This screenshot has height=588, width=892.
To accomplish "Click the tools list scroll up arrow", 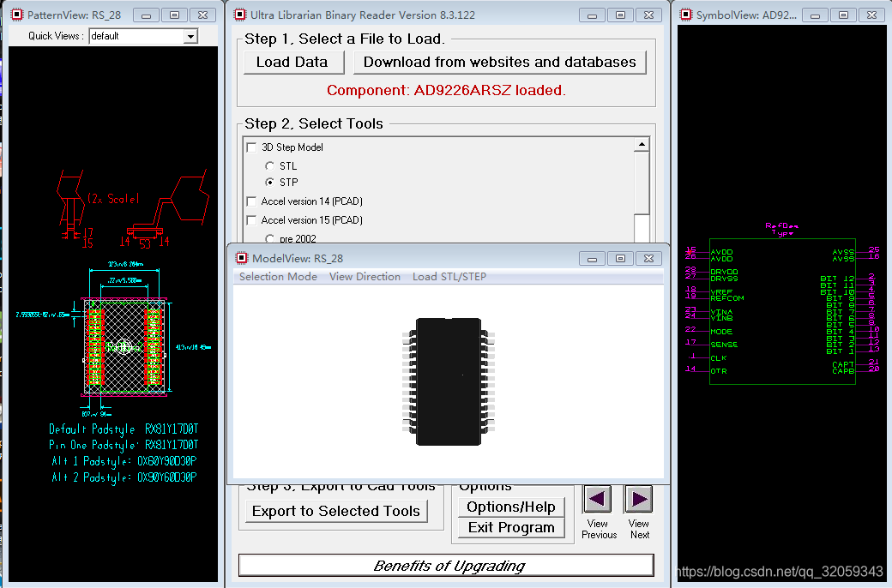I will click(642, 145).
